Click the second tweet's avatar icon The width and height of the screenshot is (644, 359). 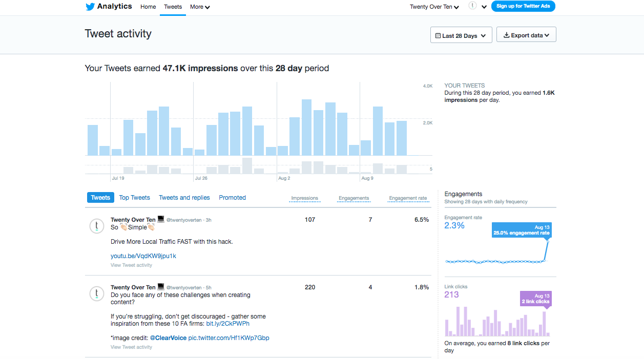[97, 293]
